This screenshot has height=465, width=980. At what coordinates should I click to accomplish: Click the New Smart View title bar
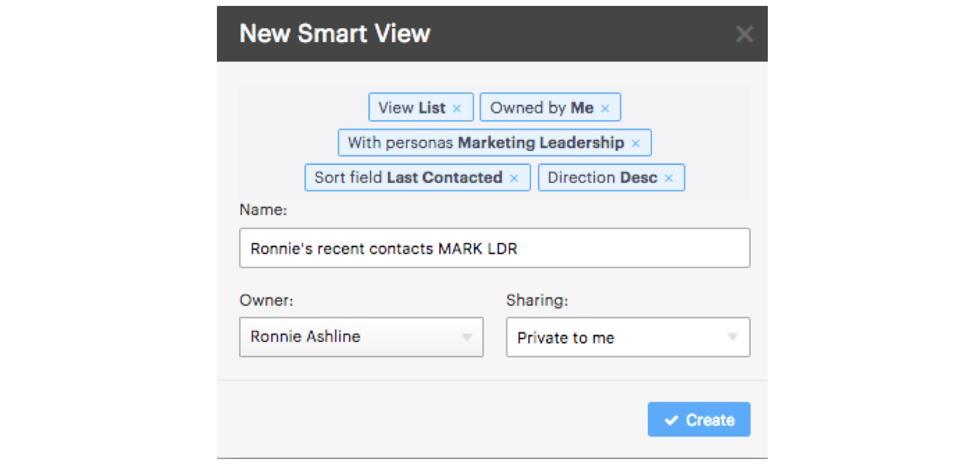335,34
